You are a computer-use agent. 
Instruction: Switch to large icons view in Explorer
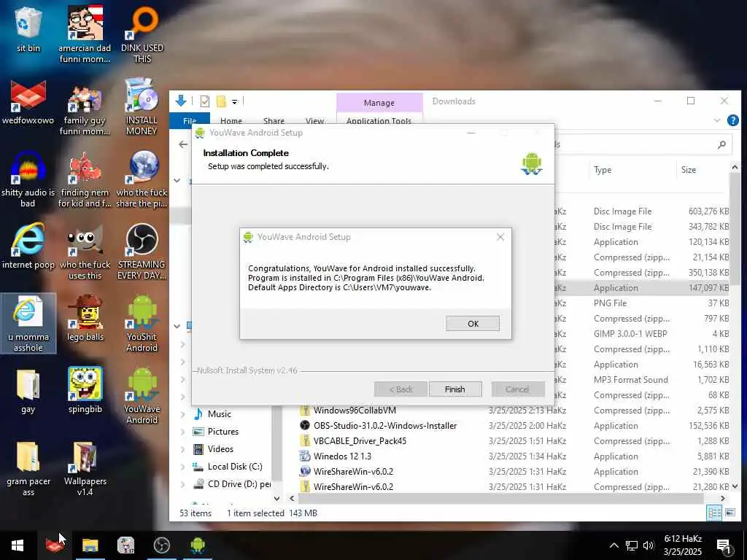[x=729, y=513]
